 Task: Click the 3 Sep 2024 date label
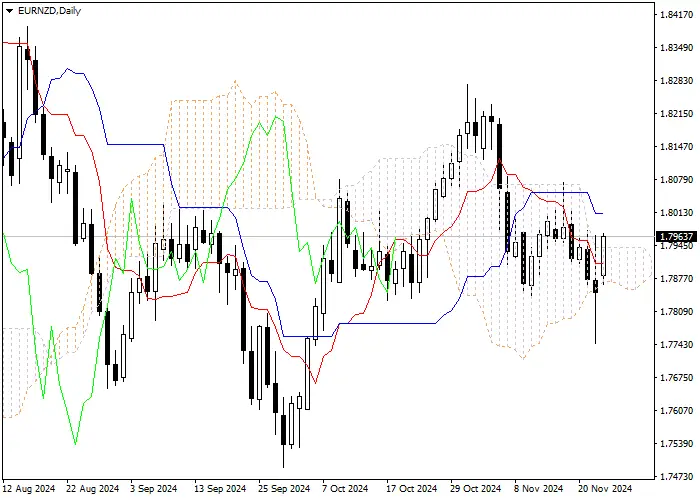click(x=154, y=489)
